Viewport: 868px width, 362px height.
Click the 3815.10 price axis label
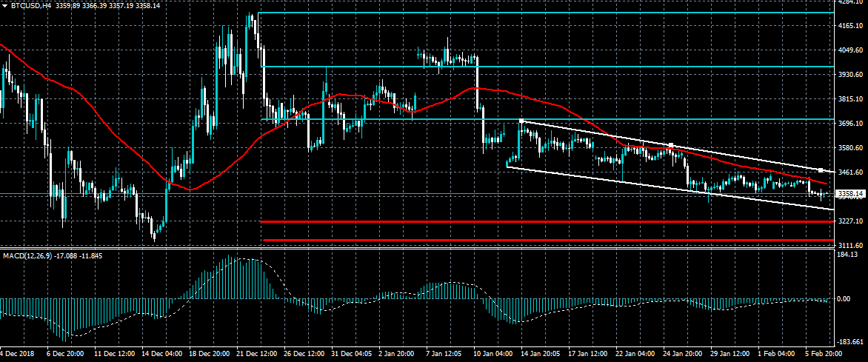pos(852,98)
